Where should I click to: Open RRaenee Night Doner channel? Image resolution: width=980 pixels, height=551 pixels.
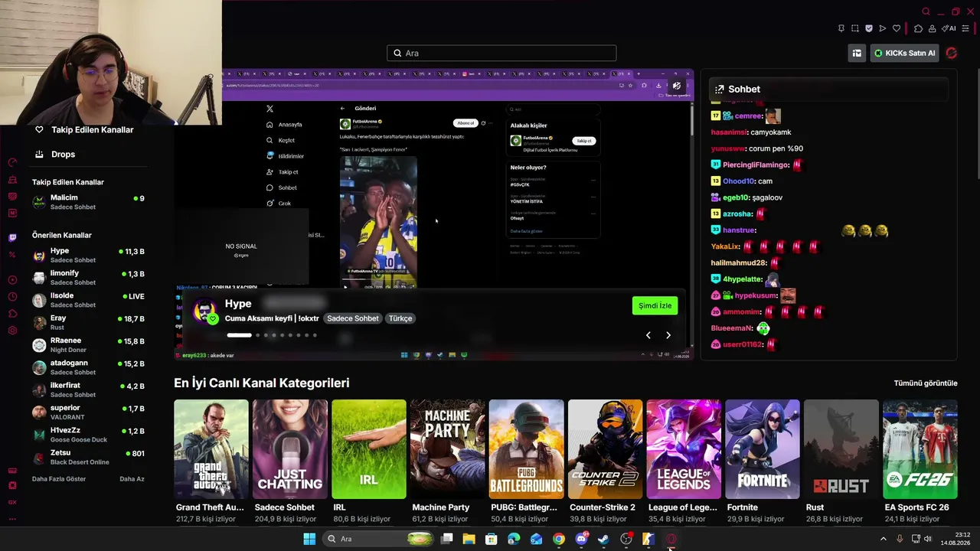coord(88,345)
